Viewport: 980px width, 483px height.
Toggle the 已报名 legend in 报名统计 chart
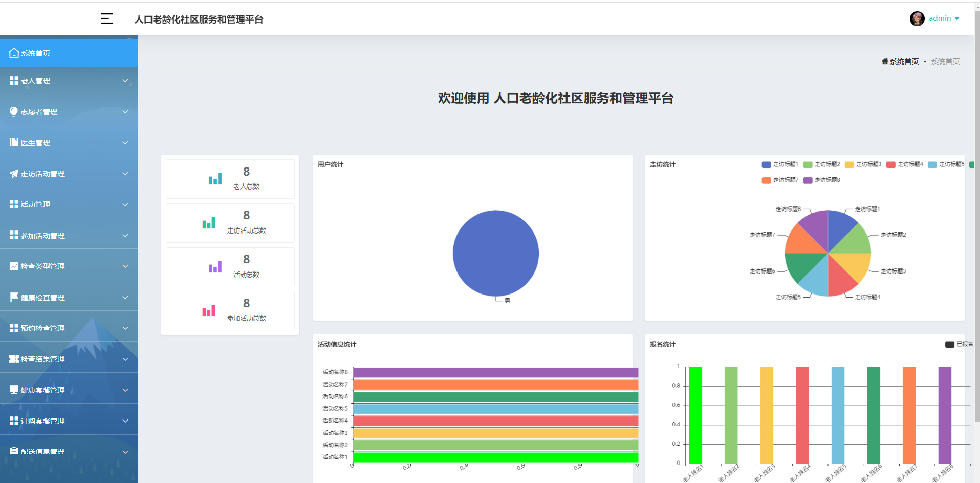coord(959,344)
